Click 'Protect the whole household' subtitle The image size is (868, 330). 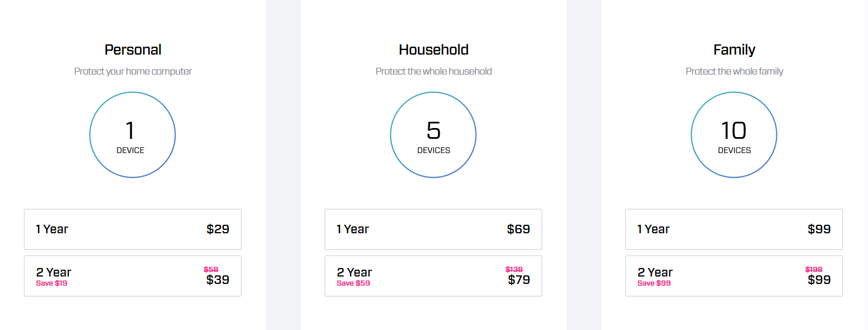[434, 72]
